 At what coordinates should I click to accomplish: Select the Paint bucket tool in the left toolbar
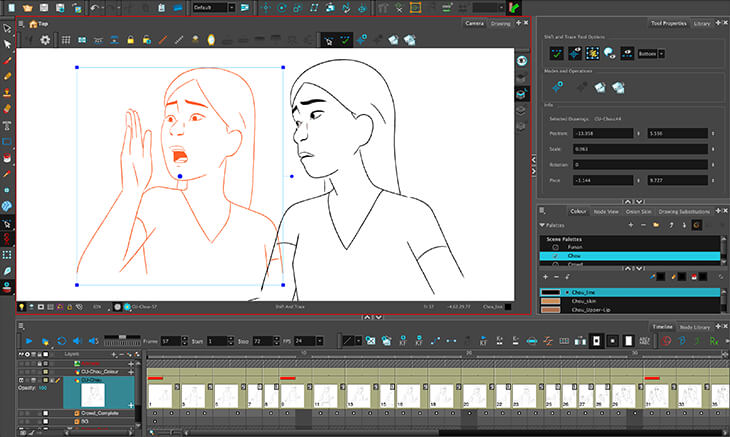(7, 158)
